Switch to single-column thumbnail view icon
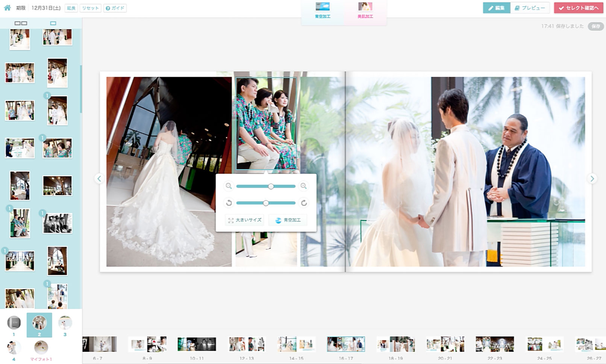This screenshot has height=364, width=606. click(x=53, y=23)
